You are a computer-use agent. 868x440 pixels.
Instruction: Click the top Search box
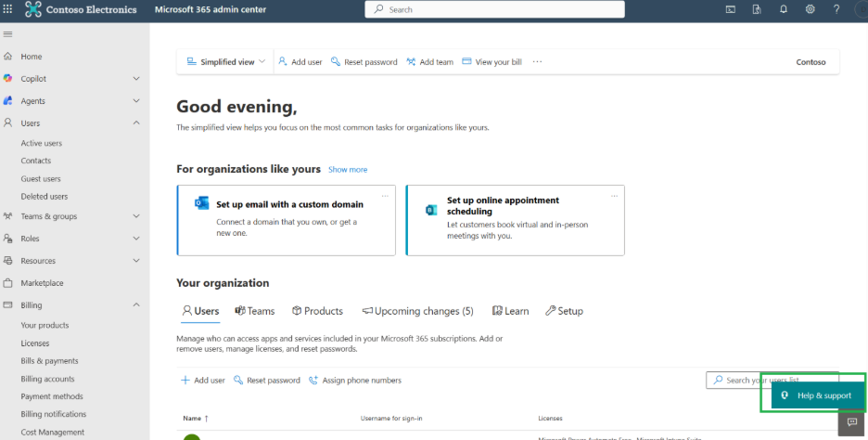(495, 9)
